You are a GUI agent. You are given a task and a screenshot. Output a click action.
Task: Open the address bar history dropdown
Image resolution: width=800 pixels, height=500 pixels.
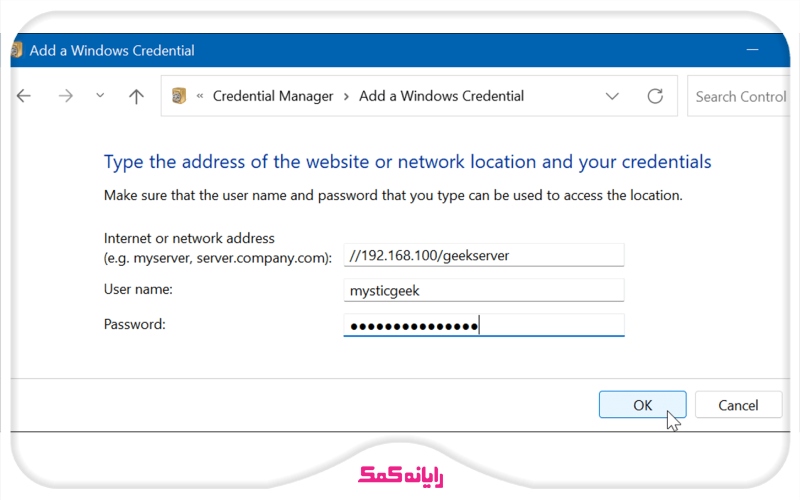point(612,97)
